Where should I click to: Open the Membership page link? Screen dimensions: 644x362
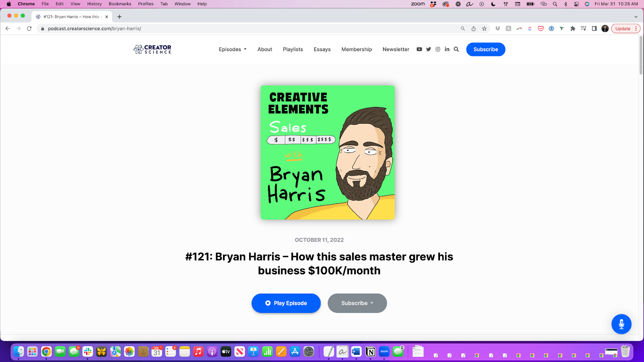click(357, 49)
